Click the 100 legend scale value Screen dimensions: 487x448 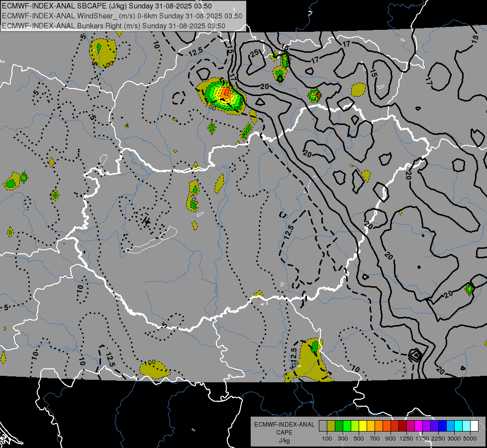pos(327,439)
